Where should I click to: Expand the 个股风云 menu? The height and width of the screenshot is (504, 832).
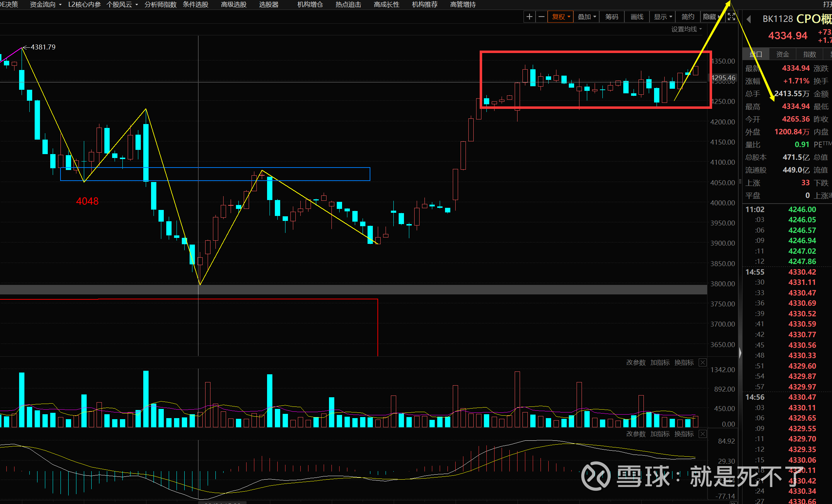coord(122,5)
